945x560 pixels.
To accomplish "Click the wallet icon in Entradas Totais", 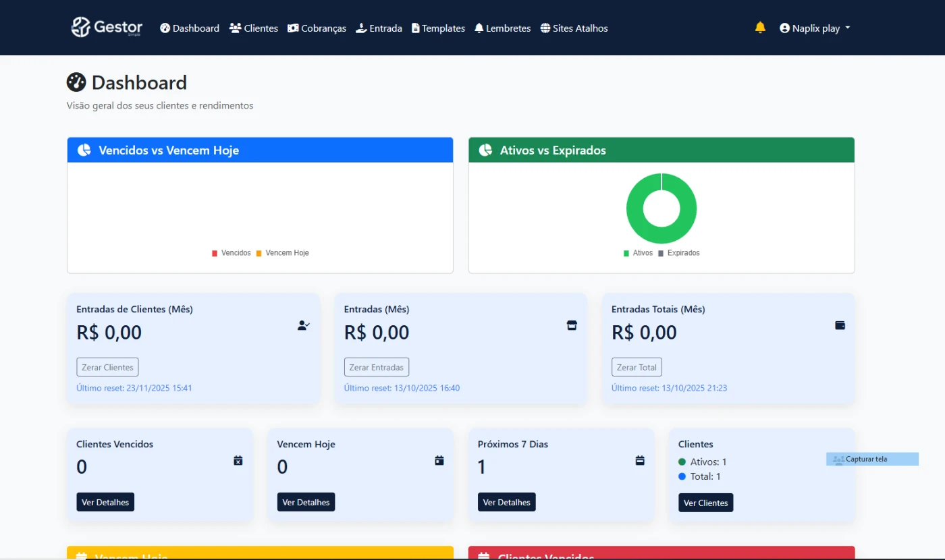I will [x=840, y=325].
